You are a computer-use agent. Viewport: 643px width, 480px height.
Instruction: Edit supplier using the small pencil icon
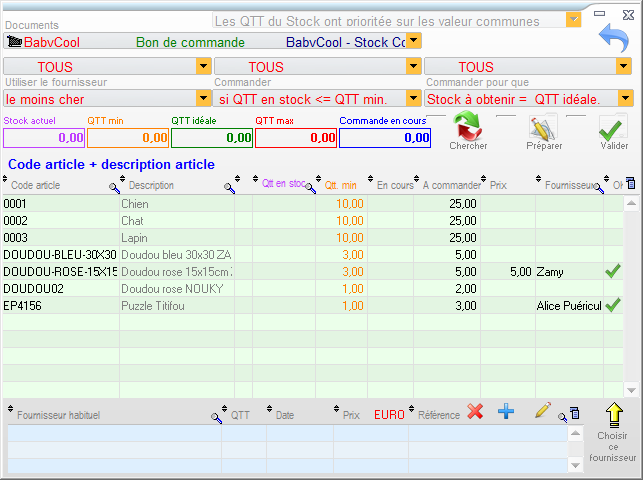point(543,411)
